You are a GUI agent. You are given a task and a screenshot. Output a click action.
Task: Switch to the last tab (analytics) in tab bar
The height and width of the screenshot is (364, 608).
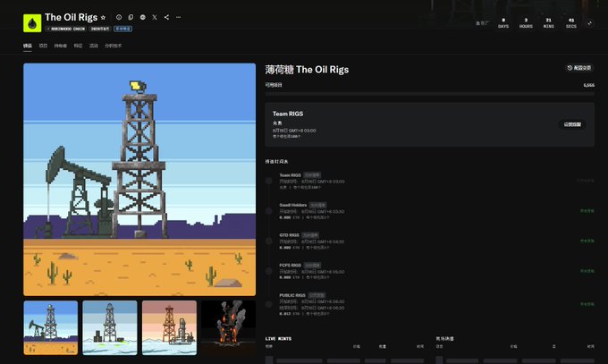tap(114, 46)
